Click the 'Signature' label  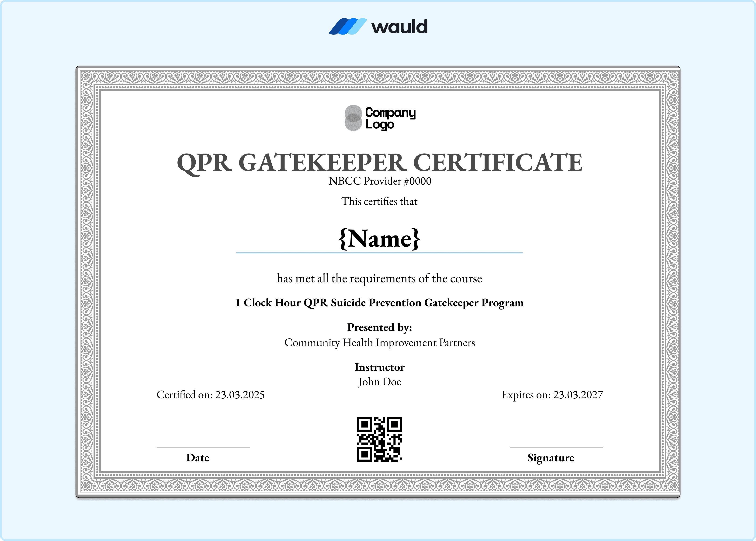point(551,458)
